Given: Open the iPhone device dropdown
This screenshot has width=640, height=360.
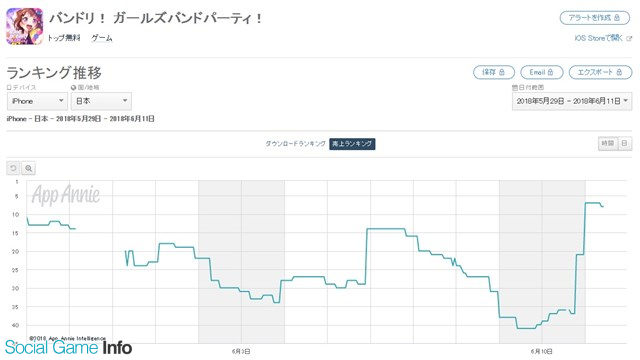Looking at the screenshot, I should pyautogui.click(x=37, y=101).
